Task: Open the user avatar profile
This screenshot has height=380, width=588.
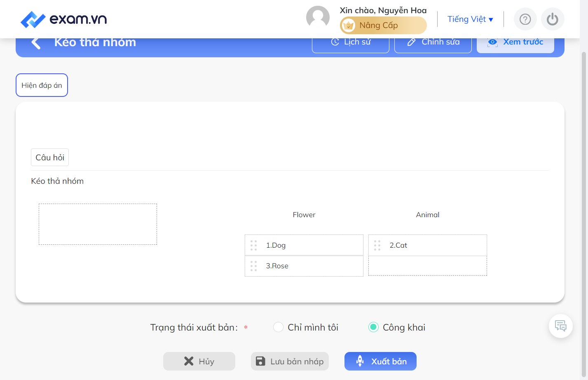Action: (318, 18)
